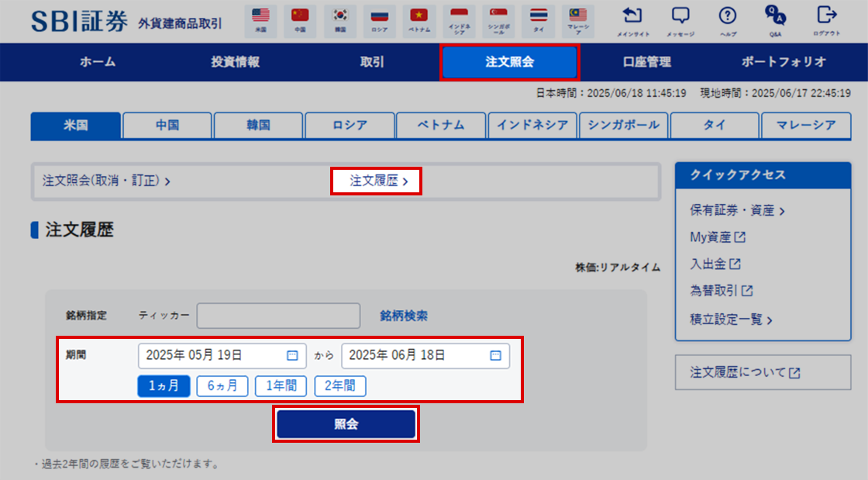This screenshot has height=480, width=868.
Task: Choose the 2年間 period option
Action: coord(339,386)
